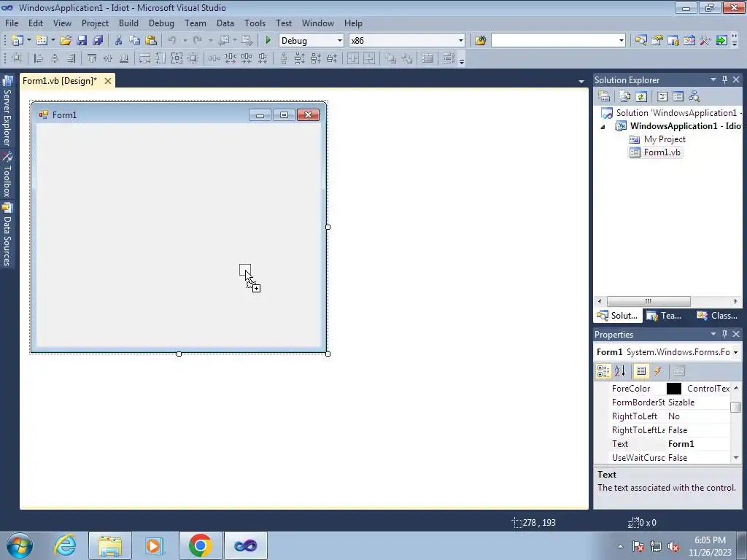The image size is (747, 560).
Task: Click the Copy toolbar icon
Action: tap(134, 41)
